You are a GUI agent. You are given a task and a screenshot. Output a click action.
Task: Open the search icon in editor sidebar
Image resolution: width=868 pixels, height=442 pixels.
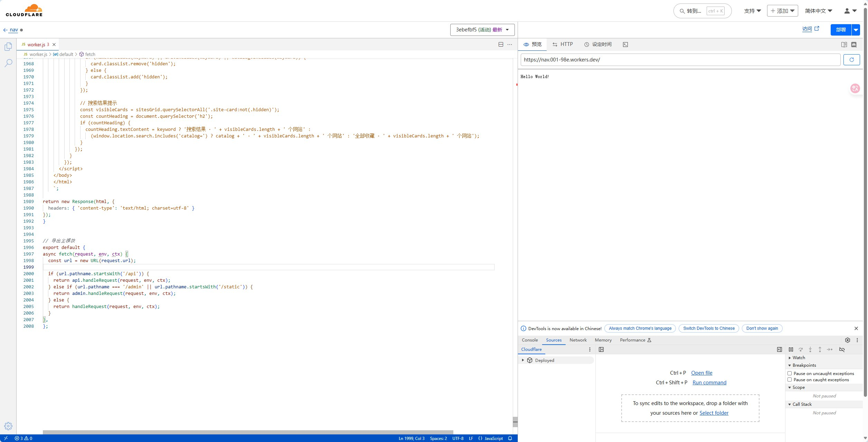pos(8,63)
